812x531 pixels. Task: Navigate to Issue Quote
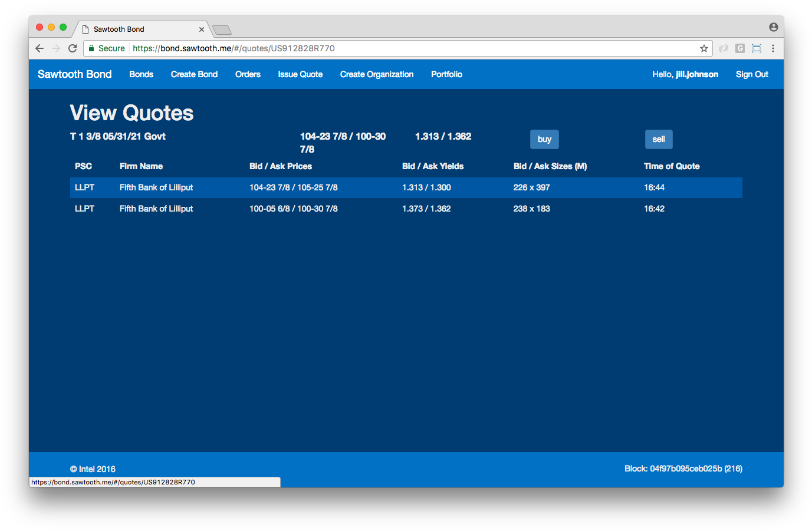click(300, 74)
